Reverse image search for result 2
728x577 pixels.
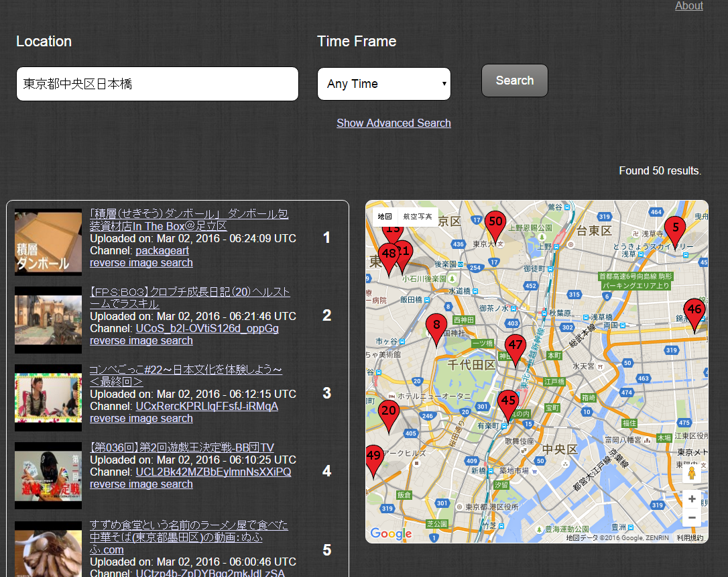click(x=141, y=341)
